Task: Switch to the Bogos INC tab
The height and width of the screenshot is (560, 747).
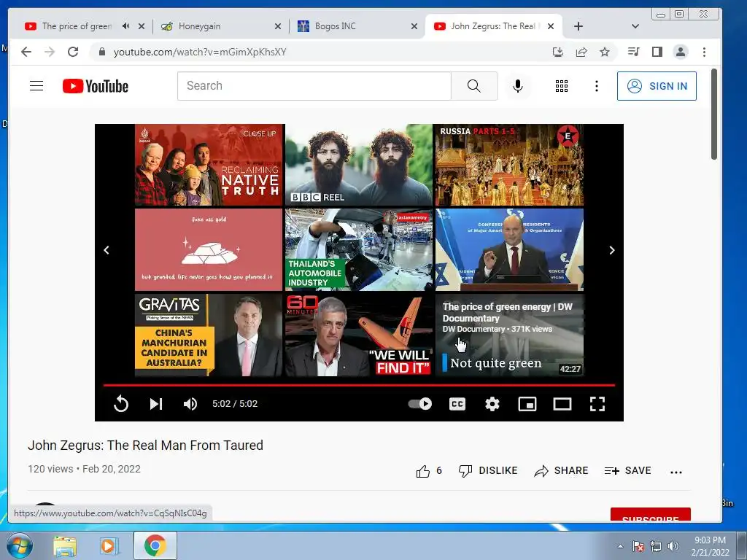Action: tap(352, 26)
